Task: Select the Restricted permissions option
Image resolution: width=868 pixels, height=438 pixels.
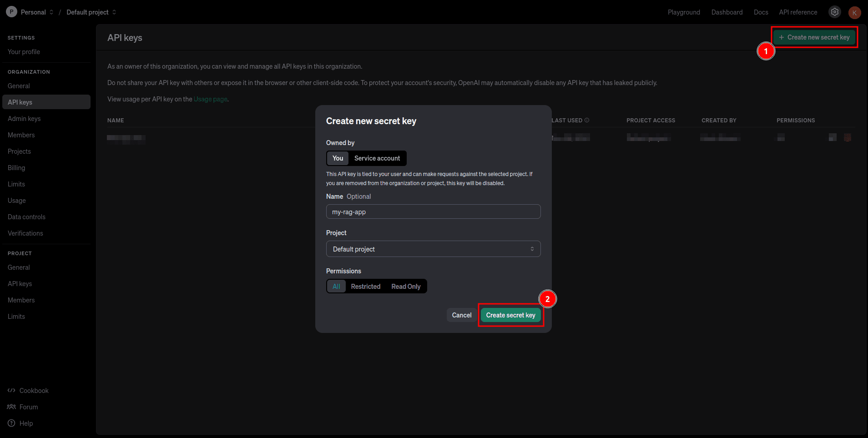Action: [x=365, y=286]
